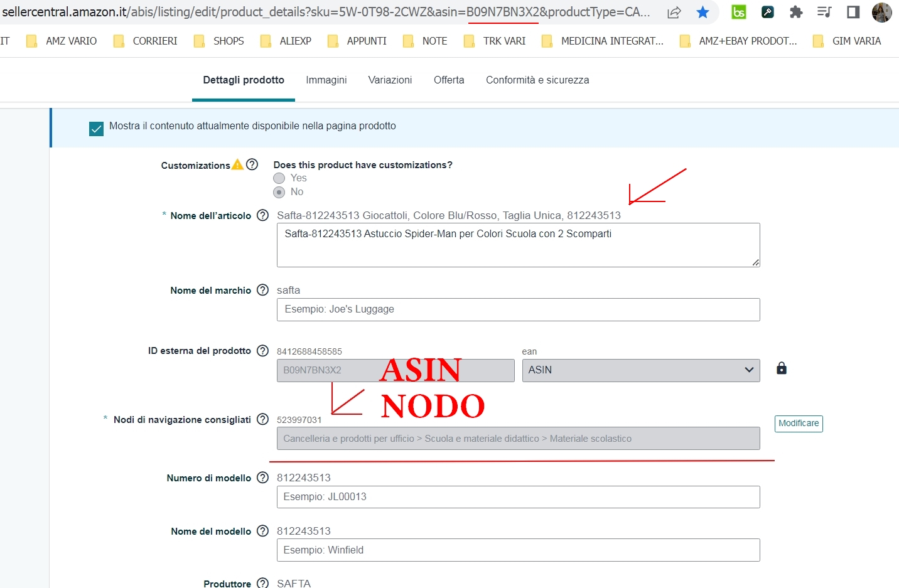Open the dark green pen extension icon
899x588 pixels.
[767, 12]
